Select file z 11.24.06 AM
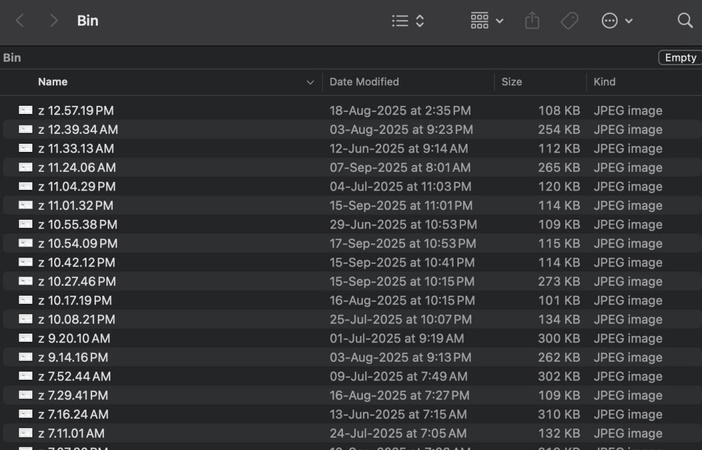702x450 pixels. click(77, 167)
